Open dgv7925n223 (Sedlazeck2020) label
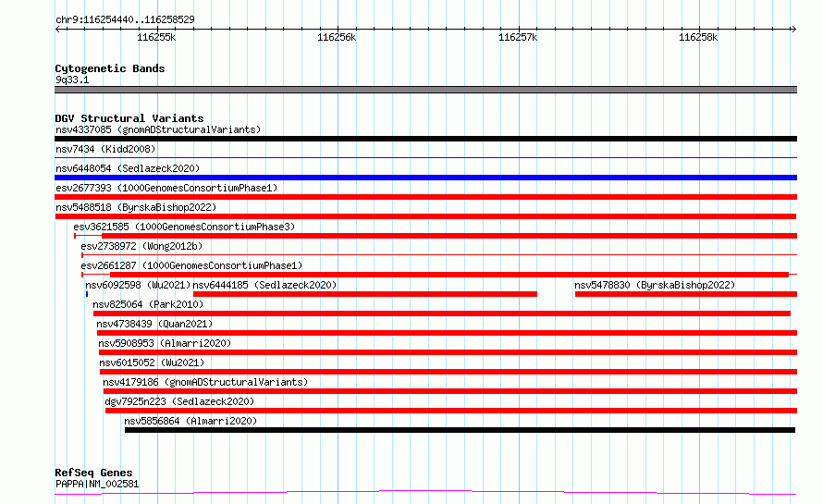 (179, 401)
